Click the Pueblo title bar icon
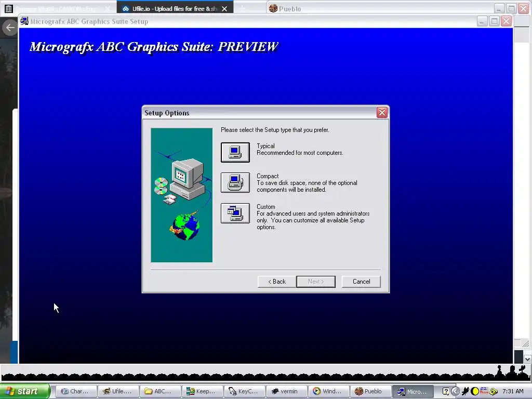Viewport: 532px width, 399px height. [x=273, y=8]
